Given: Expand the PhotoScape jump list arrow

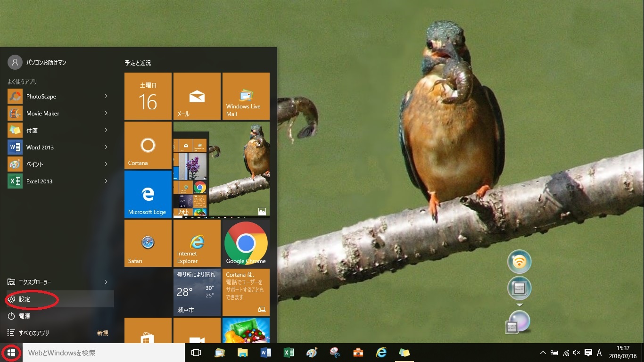Looking at the screenshot, I should [x=106, y=96].
